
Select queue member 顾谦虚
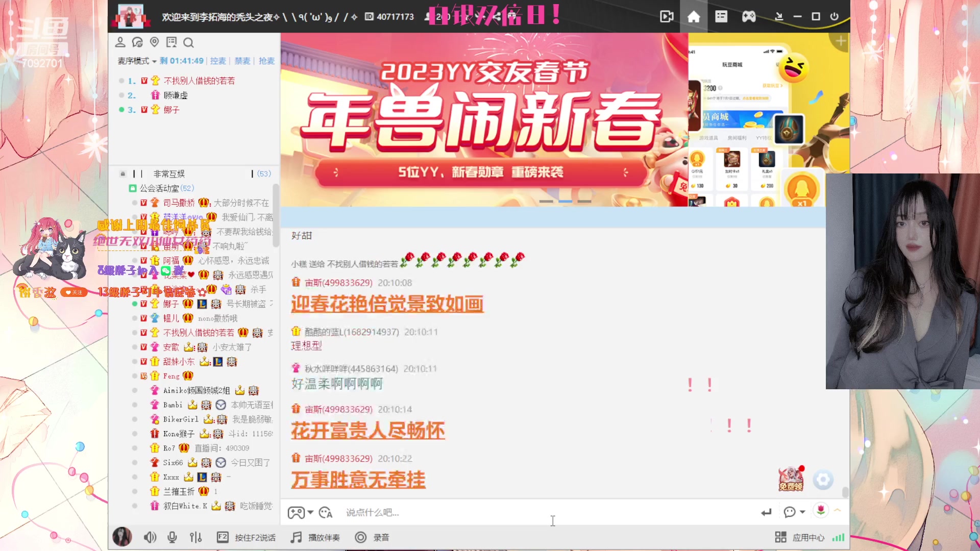176,95
